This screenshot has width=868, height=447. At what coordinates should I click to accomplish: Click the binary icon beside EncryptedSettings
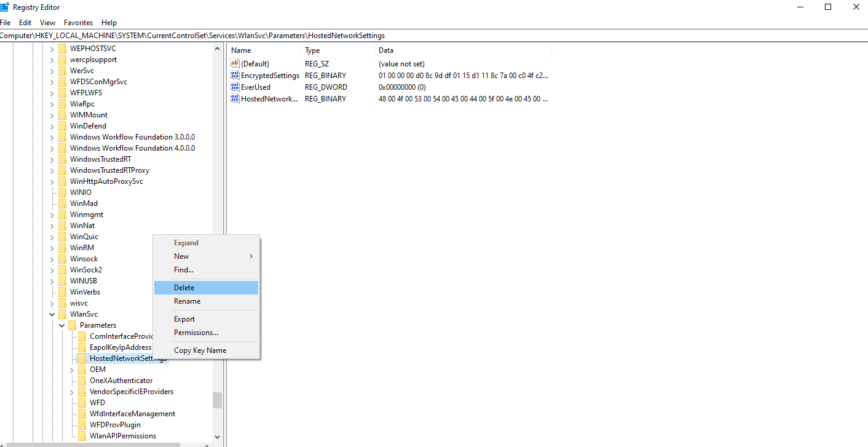tap(234, 75)
